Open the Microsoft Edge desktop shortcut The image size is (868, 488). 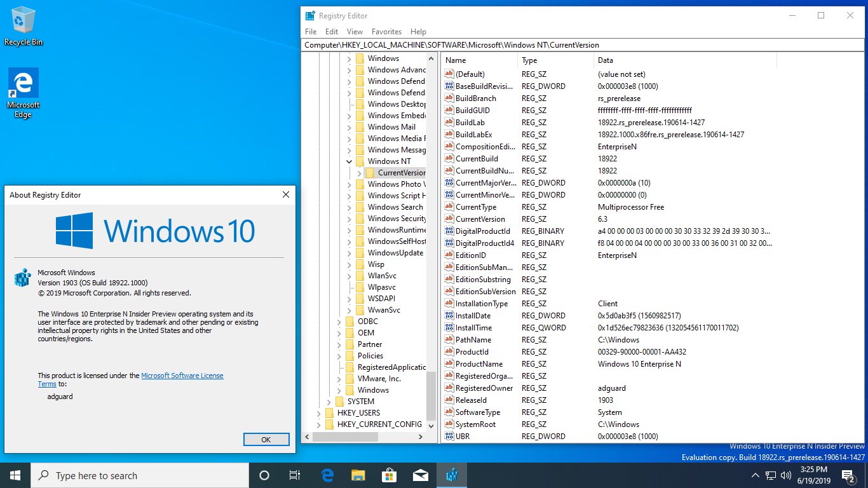(x=24, y=93)
